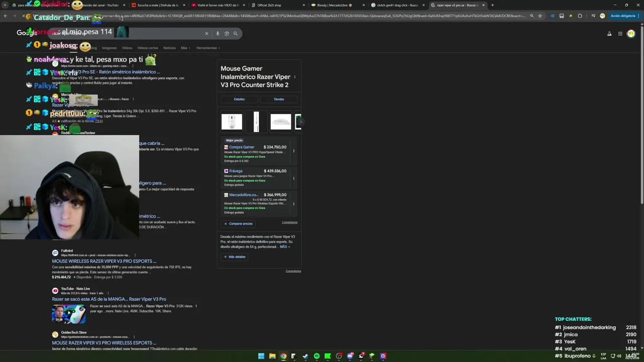
Task: Switch to 'Escucha a mate' tab
Action: (x=157, y=5)
